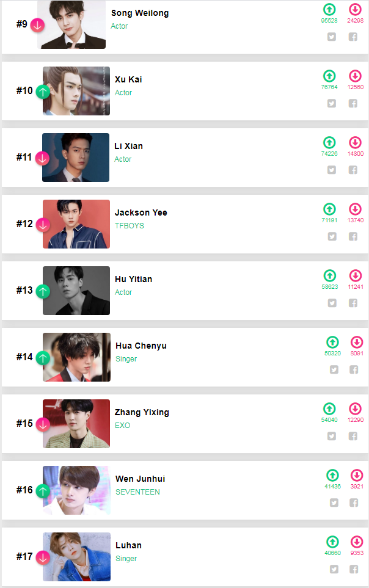Downvote Luhan

click(x=357, y=542)
